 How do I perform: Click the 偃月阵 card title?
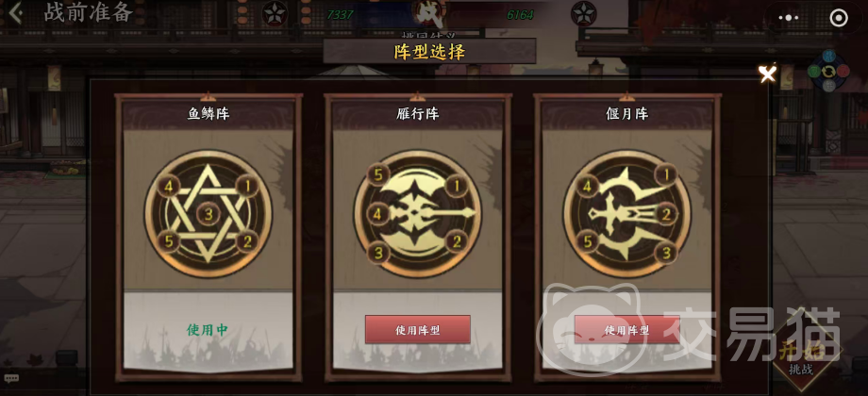pos(626,114)
